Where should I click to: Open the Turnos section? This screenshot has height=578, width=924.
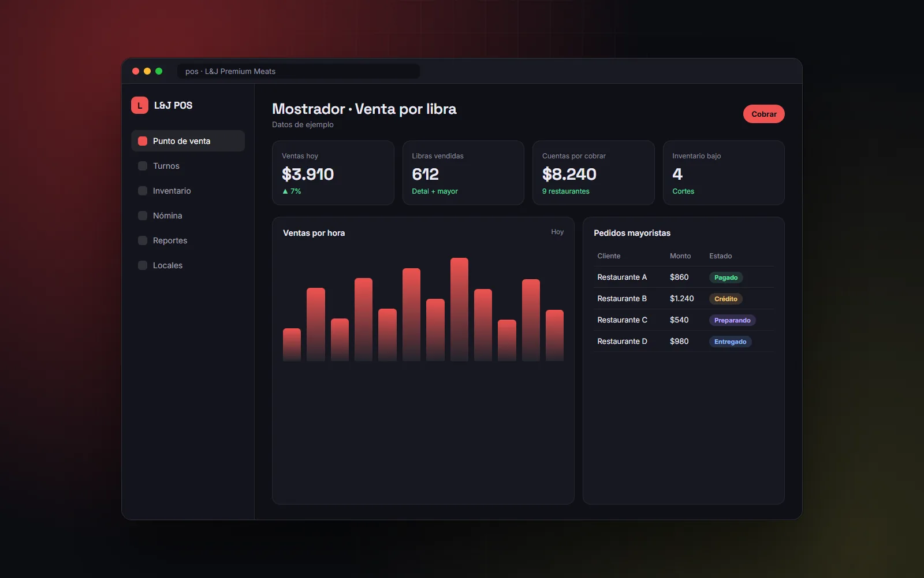point(188,166)
